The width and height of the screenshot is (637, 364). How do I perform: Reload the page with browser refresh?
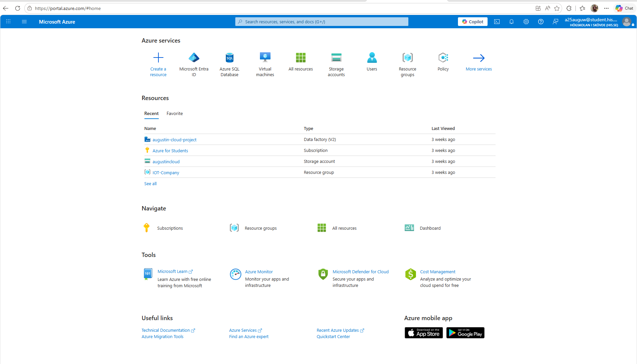click(x=18, y=8)
